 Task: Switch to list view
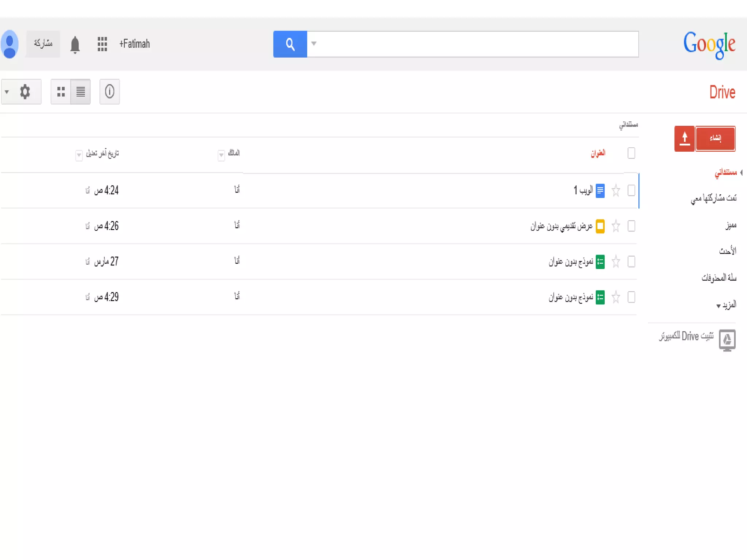[81, 92]
